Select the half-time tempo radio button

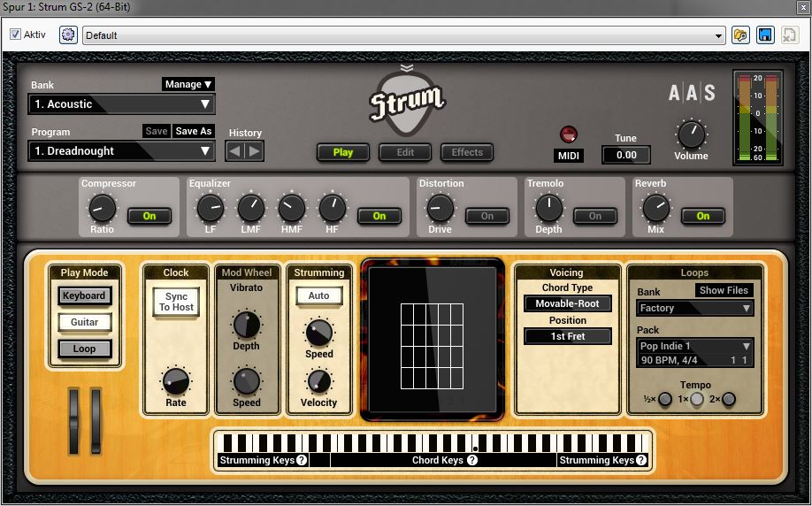(665, 399)
